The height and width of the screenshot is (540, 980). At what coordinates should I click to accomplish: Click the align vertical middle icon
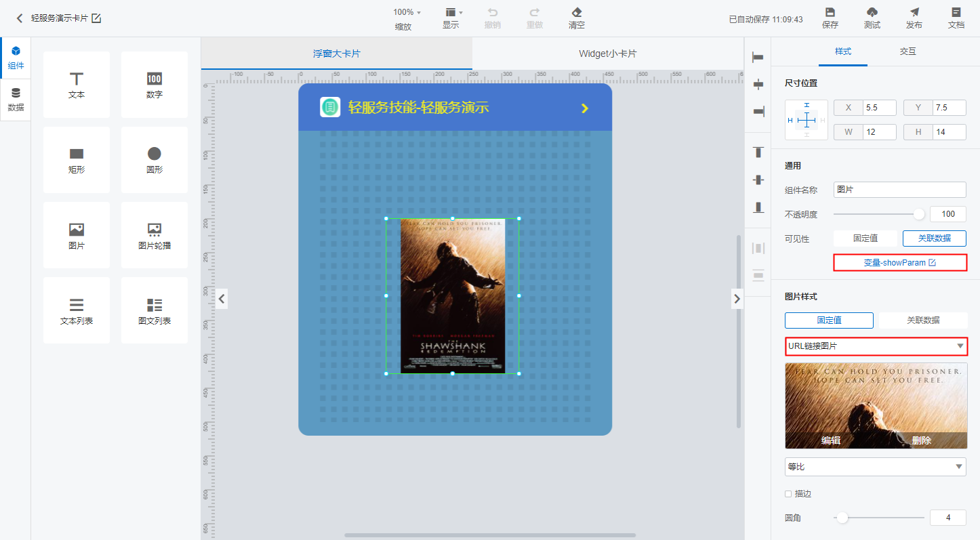point(758,180)
